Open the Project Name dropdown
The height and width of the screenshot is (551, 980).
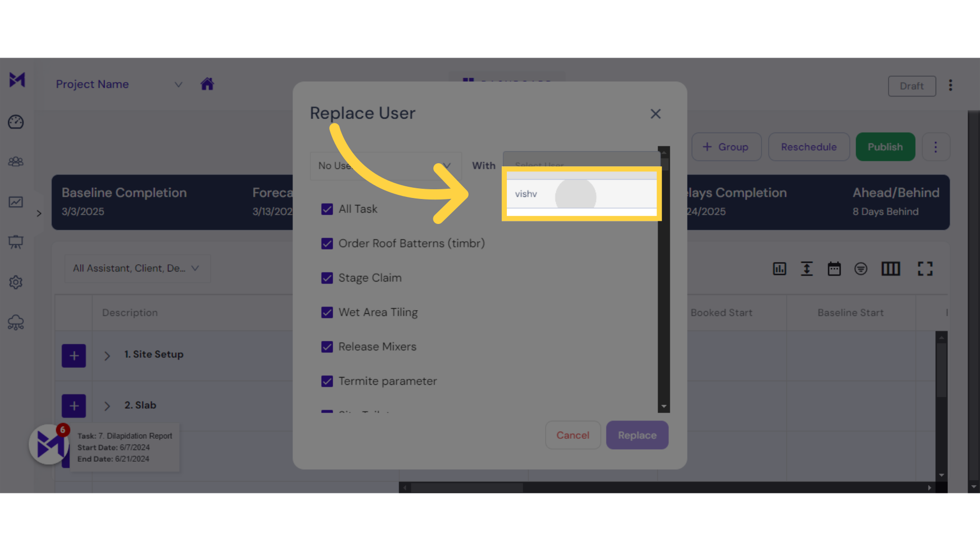(x=119, y=84)
